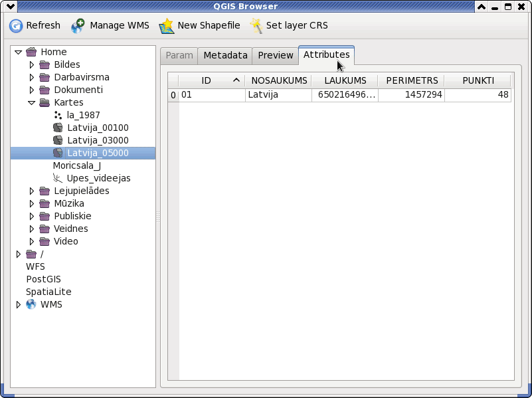Select the WFS tree item
The width and height of the screenshot is (532, 398).
pos(35,266)
